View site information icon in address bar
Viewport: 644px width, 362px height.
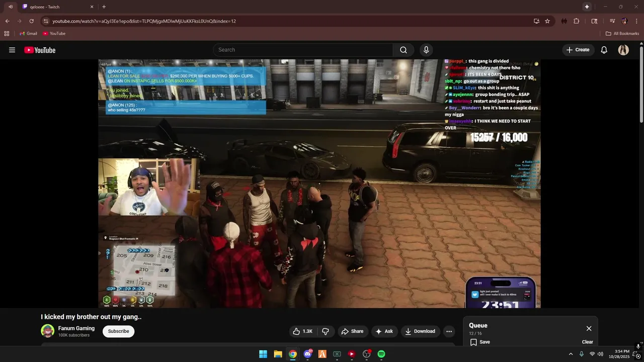[46, 21]
